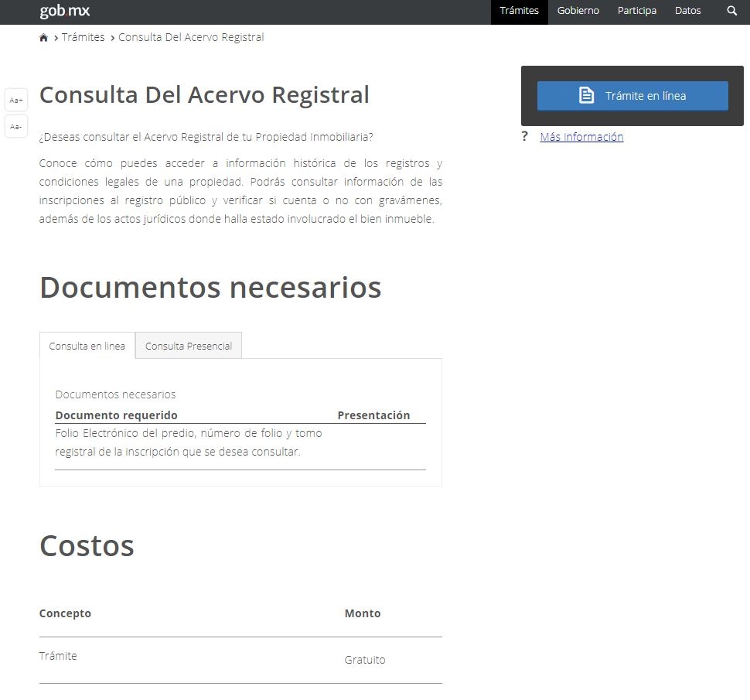Click the Trámite en línea button
Screen dimensions: 750x700
point(632,96)
